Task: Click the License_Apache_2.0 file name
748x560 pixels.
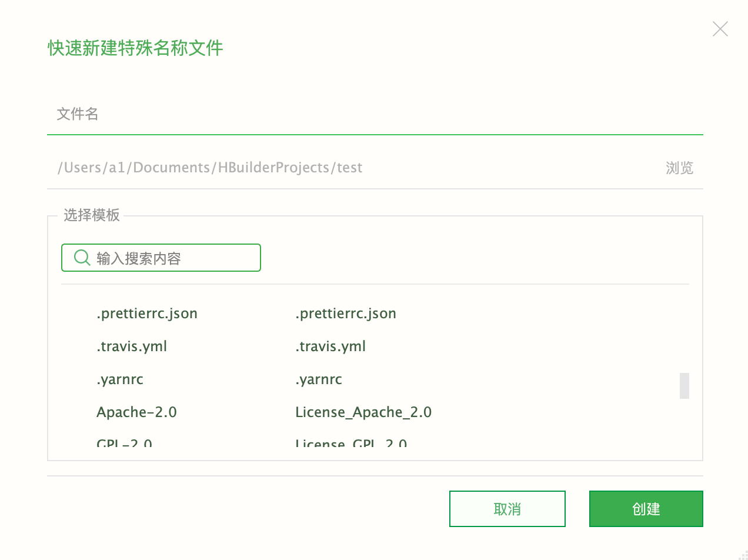Action: click(363, 412)
